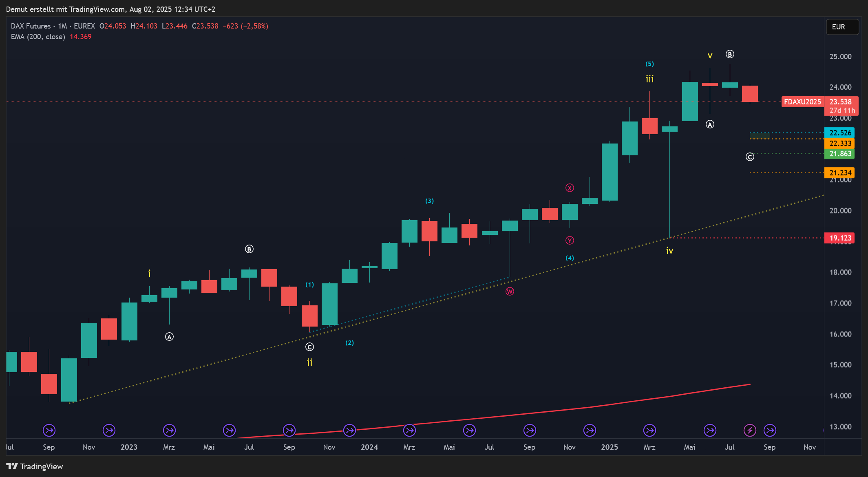Click the pink circled W wave label

(510, 291)
